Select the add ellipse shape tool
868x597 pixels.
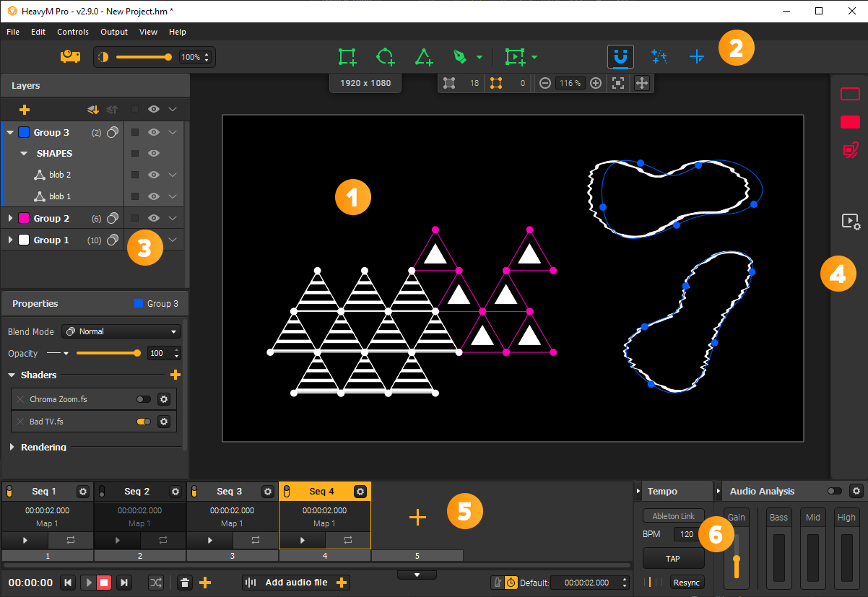pos(386,57)
